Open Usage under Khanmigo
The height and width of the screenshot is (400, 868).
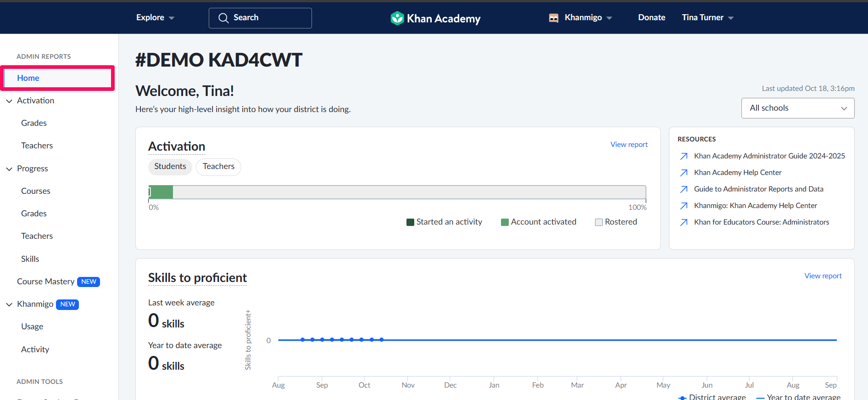[x=32, y=327]
